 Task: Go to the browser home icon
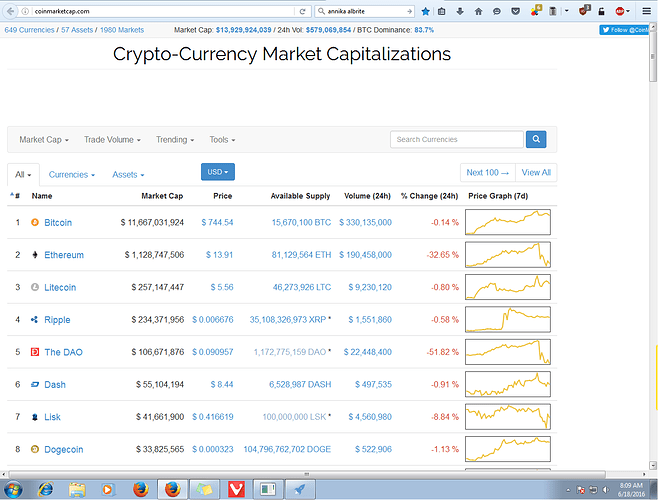pos(478,11)
